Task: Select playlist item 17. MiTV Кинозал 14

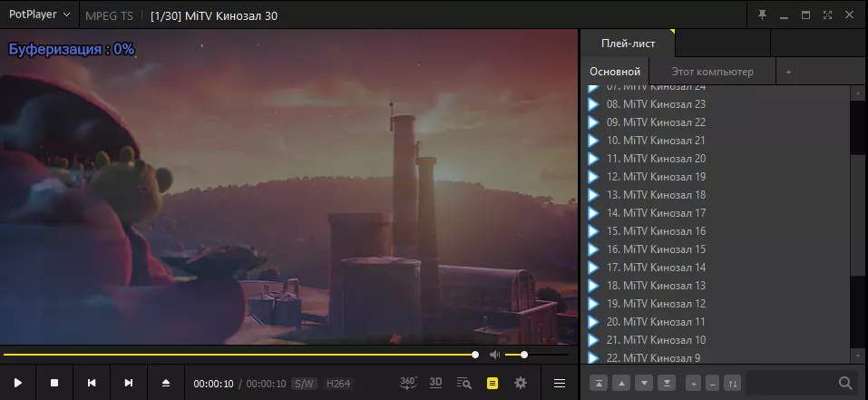Action: (717, 268)
